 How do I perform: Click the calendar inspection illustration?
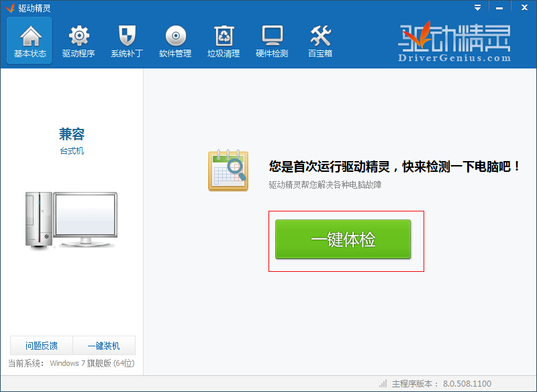coord(228,170)
